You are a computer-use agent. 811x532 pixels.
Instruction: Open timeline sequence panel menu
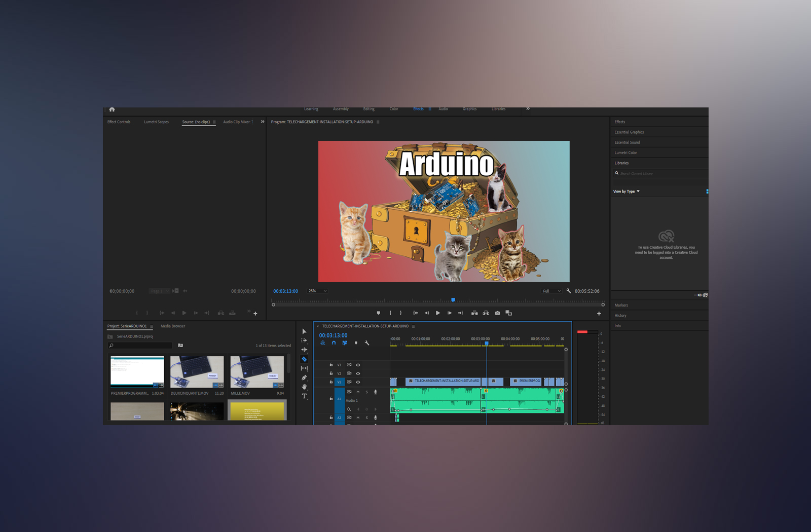tap(413, 326)
